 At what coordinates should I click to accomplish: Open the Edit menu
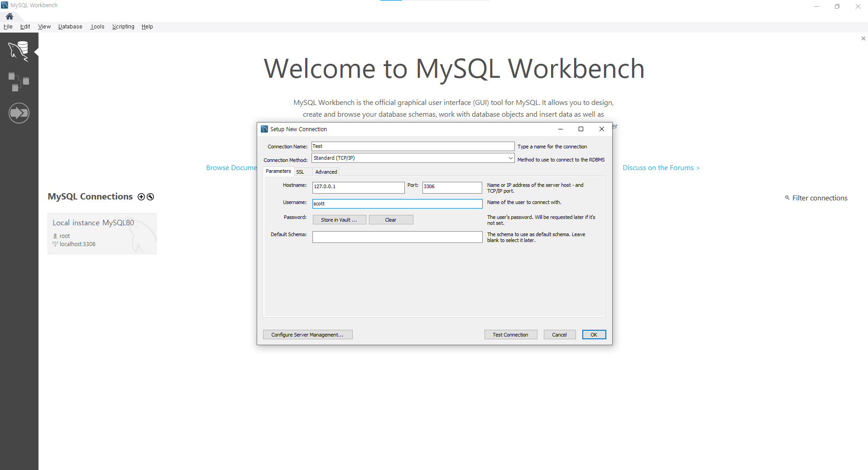(25, 27)
